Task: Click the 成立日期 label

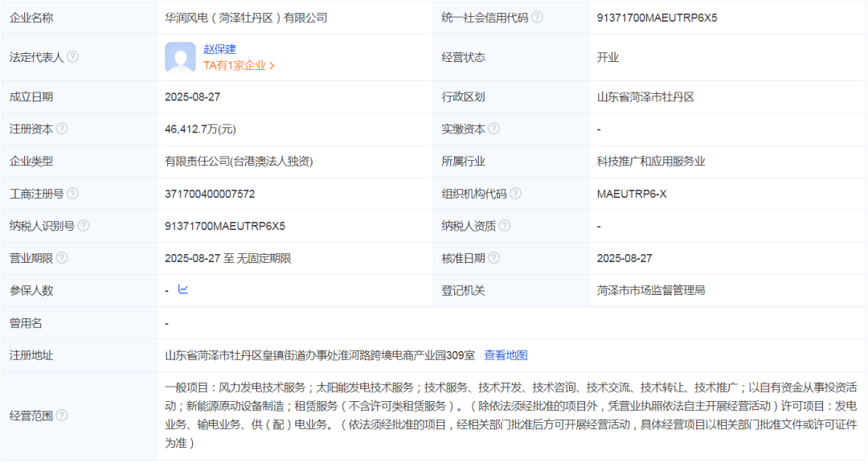Action: coord(31,97)
